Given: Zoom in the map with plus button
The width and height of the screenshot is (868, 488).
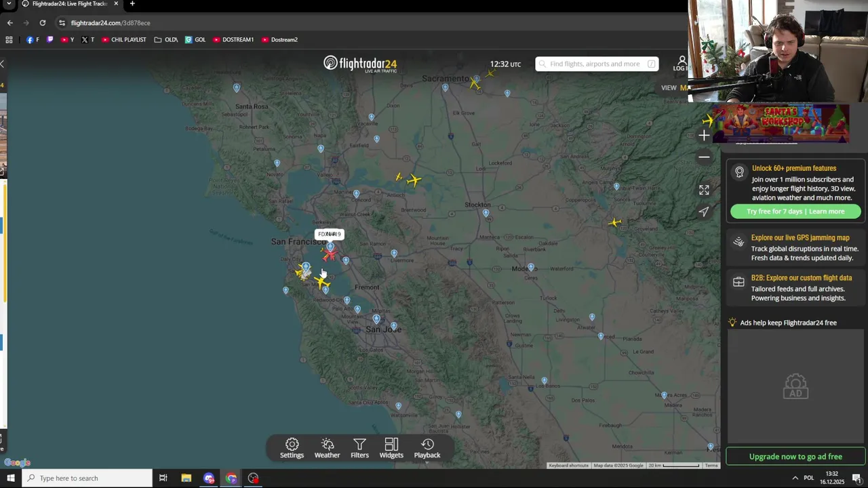Looking at the screenshot, I should point(704,136).
